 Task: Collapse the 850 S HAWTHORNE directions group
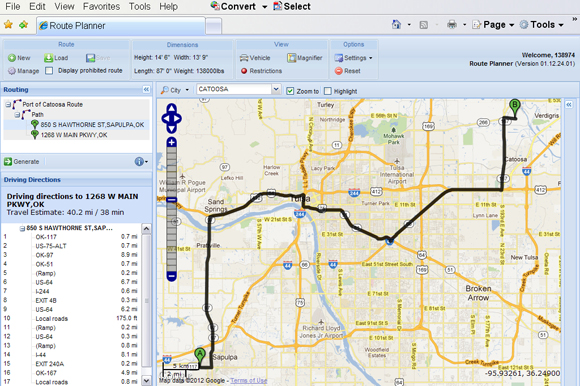[22, 228]
